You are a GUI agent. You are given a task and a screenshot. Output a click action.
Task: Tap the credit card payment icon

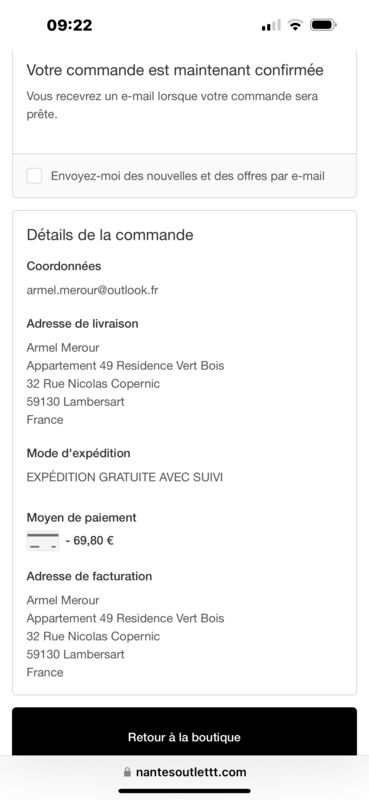[43, 541]
